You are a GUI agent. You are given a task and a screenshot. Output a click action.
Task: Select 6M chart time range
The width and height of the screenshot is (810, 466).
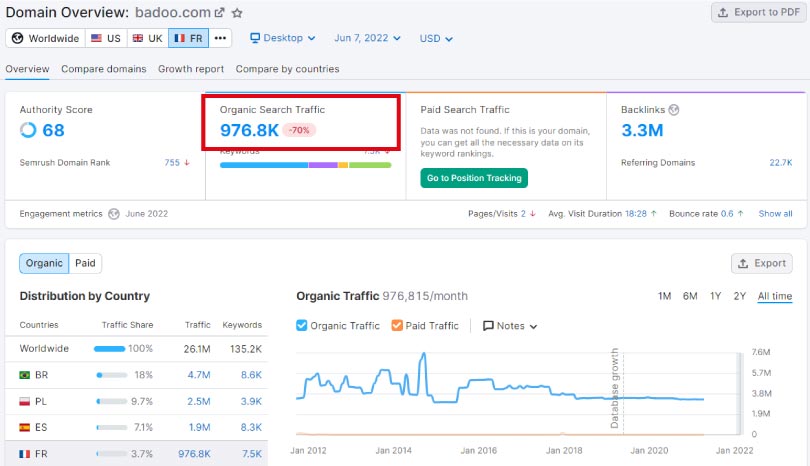pos(690,296)
